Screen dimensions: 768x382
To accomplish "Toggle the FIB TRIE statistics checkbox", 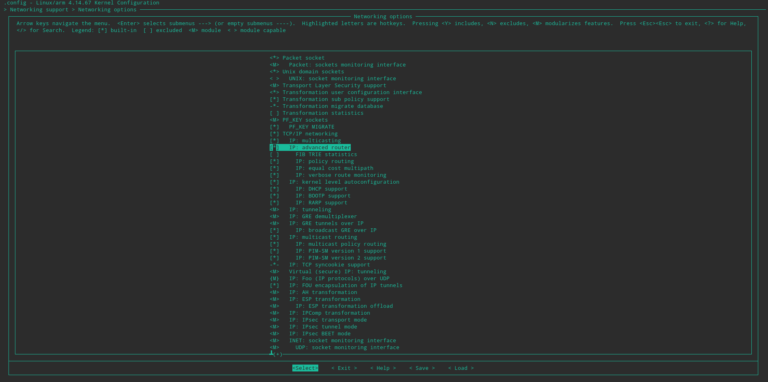I will coord(274,154).
